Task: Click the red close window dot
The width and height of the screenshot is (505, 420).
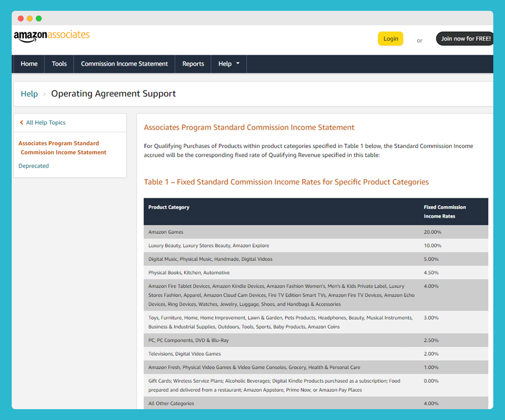Action: click(21, 18)
